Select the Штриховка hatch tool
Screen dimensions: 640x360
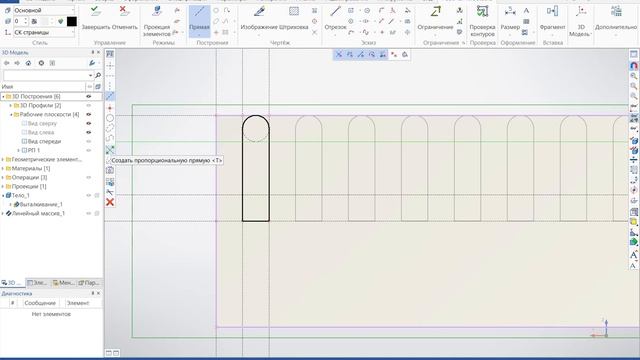click(x=294, y=18)
